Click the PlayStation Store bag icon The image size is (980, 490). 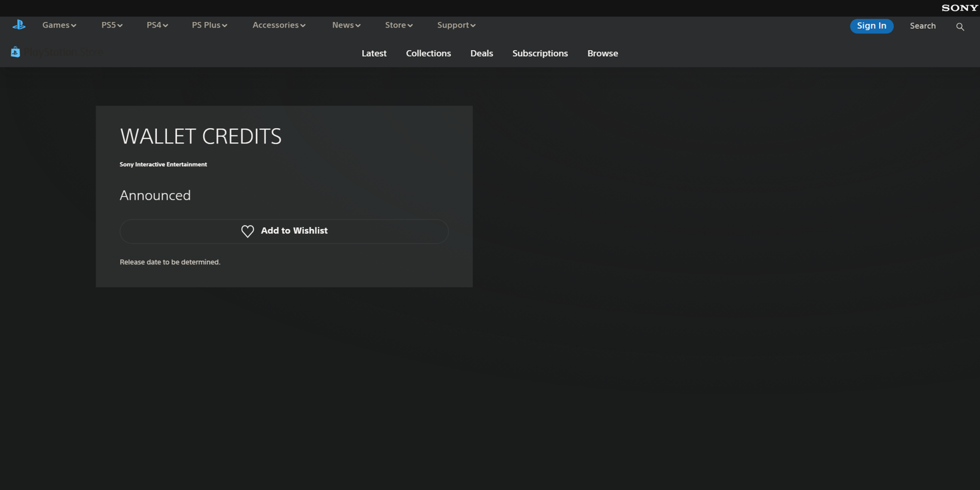tap(15, 53)
